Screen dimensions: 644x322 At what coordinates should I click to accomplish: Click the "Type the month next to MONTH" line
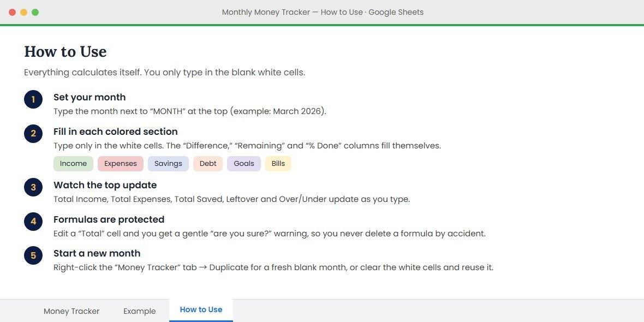pos(190,112)
